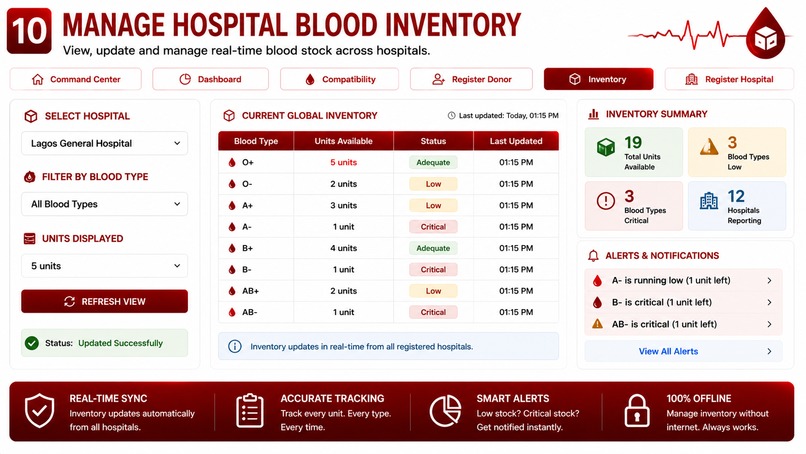Select the O+ blood type row label

tap(248, 162)
